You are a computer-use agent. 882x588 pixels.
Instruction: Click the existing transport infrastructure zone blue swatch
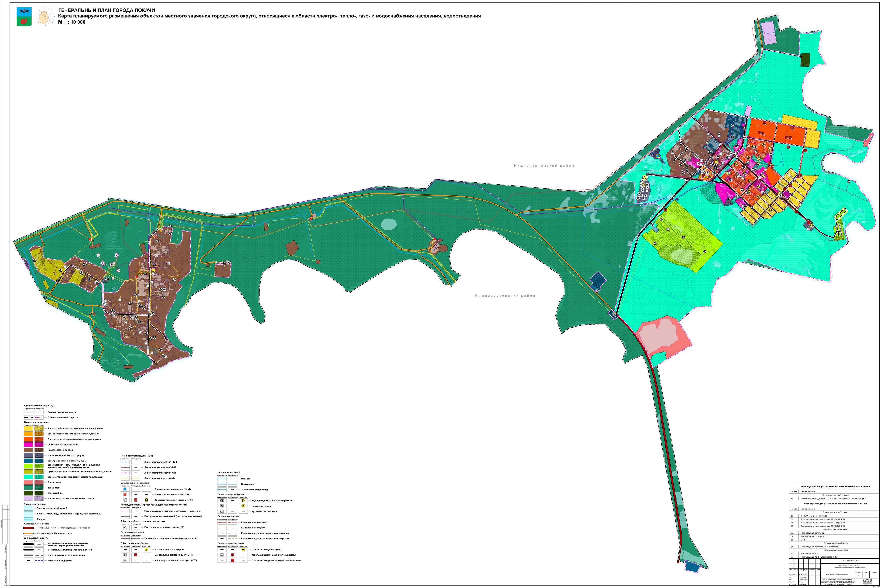click(x=28, y=461)
